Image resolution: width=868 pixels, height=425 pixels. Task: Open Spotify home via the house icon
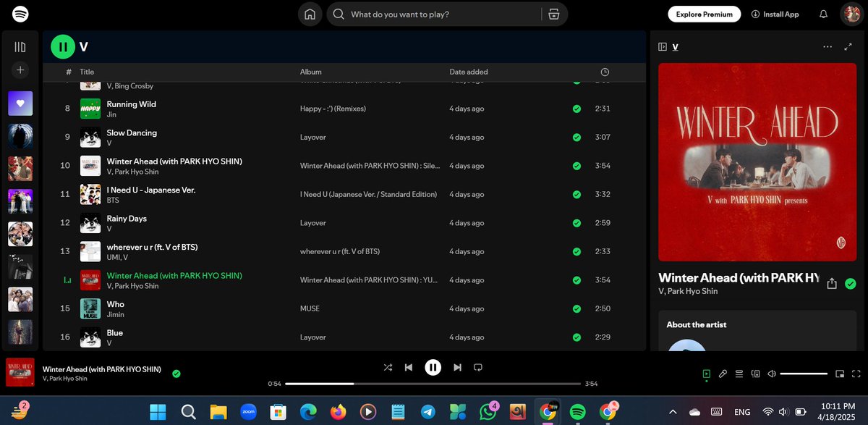[x=310, y=14]
